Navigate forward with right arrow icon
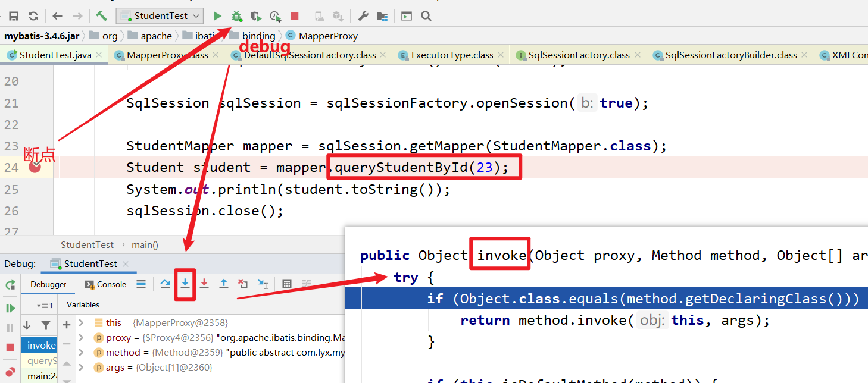The image size is (868, 383). coord(77,16)
